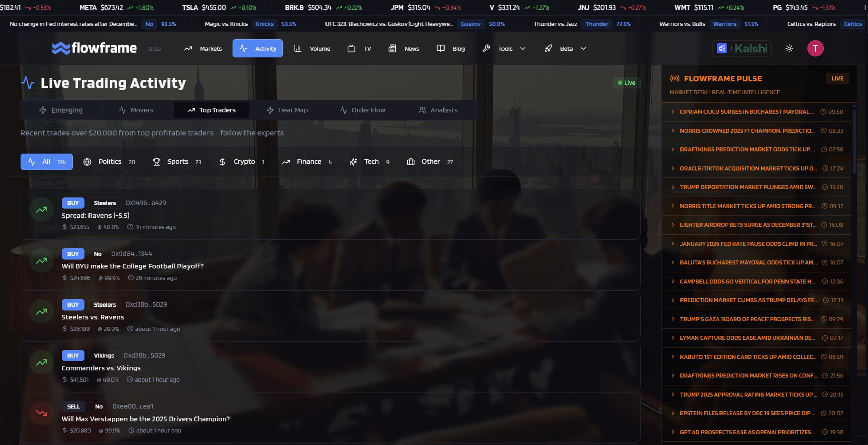Image resolution: width=868 pixels, height=445 pixels.
Task: Expand Epstein Files Release headline
Action: [x=757, y=413]
